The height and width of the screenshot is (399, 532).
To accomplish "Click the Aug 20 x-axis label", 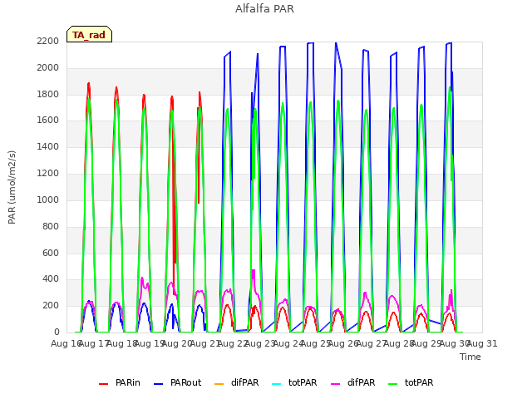I will [177, 343].
